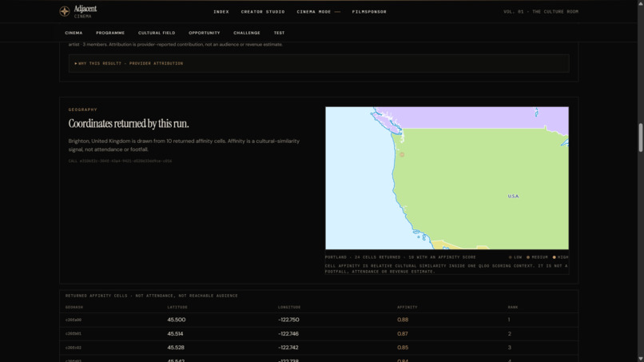
Task: Click the Longitude column header
Action: [288, 308]
